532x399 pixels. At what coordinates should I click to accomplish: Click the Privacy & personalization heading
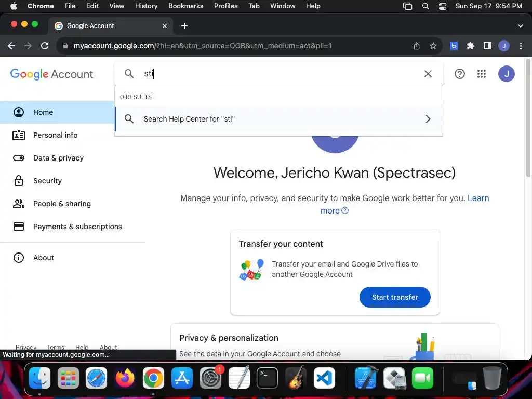coord(229,338)
